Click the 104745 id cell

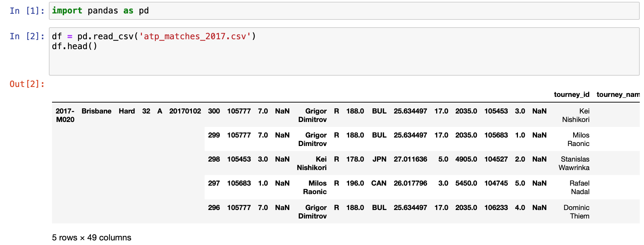click(496, 183)
